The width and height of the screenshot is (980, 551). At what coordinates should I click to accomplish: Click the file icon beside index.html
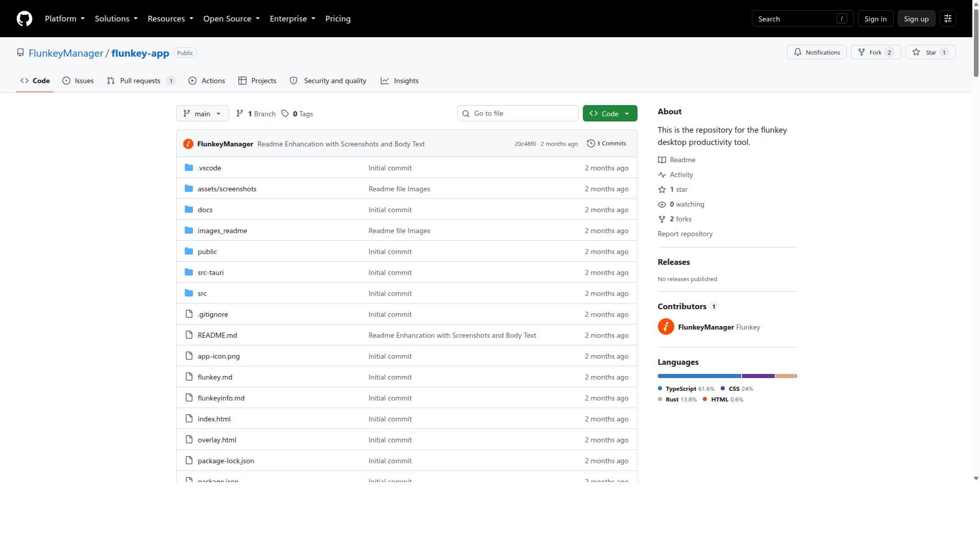pos(189,419)
